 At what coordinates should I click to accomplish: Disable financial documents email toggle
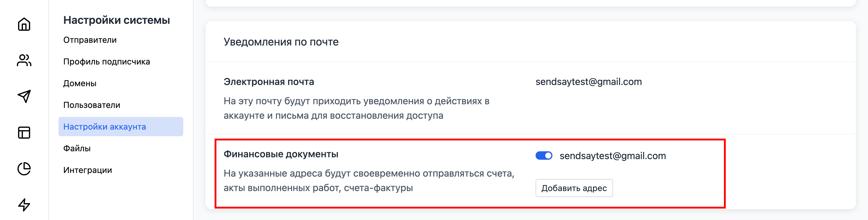tap(543, 156)
